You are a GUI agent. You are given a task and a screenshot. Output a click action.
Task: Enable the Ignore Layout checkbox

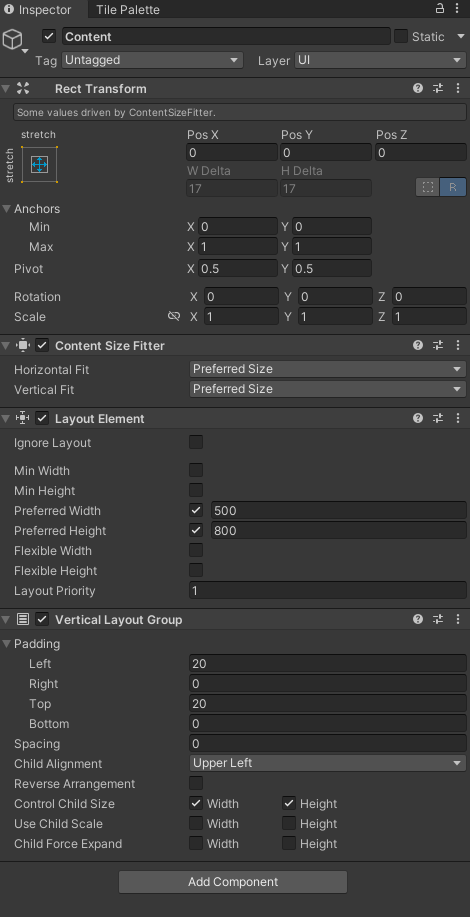click(x=196, y=442)
